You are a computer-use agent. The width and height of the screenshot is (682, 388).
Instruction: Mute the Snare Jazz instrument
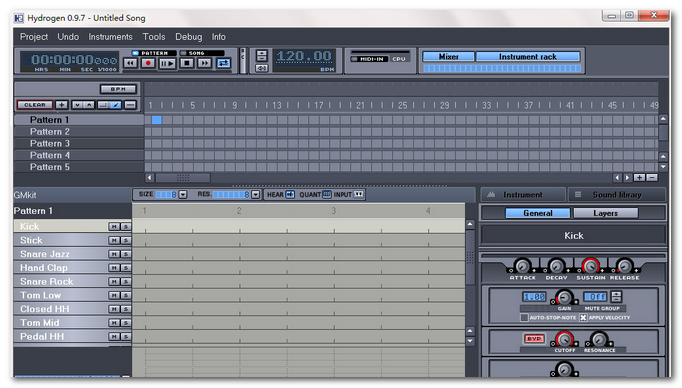coord(114,254)
